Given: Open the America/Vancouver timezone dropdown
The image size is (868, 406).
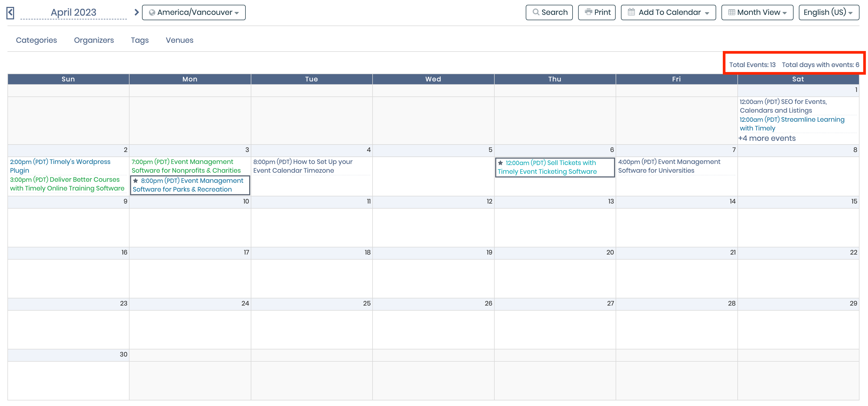Looking at the screenshot, I should 194,12.
